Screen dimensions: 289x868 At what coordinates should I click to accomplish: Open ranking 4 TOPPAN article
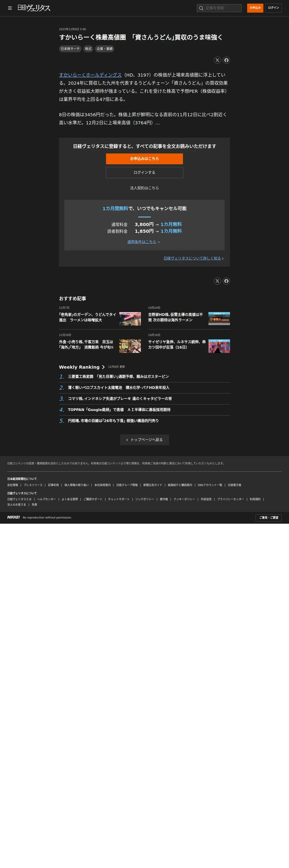tap(119, 410)
